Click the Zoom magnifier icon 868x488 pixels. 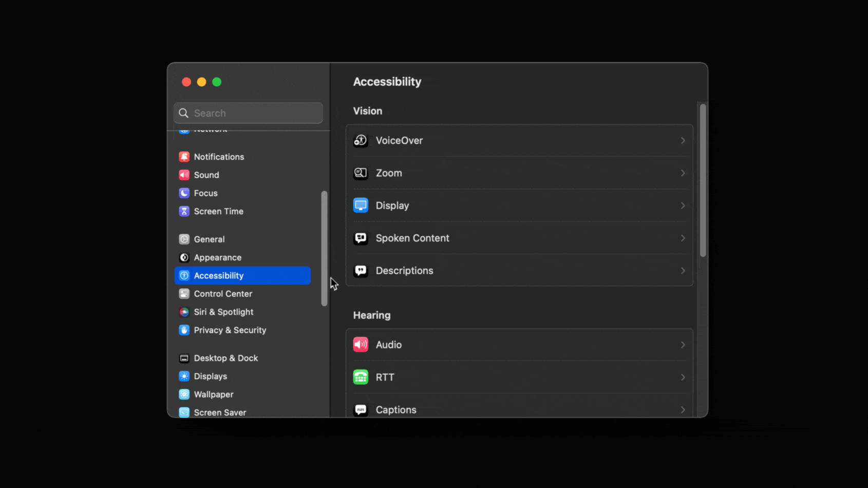click(361, 173)
